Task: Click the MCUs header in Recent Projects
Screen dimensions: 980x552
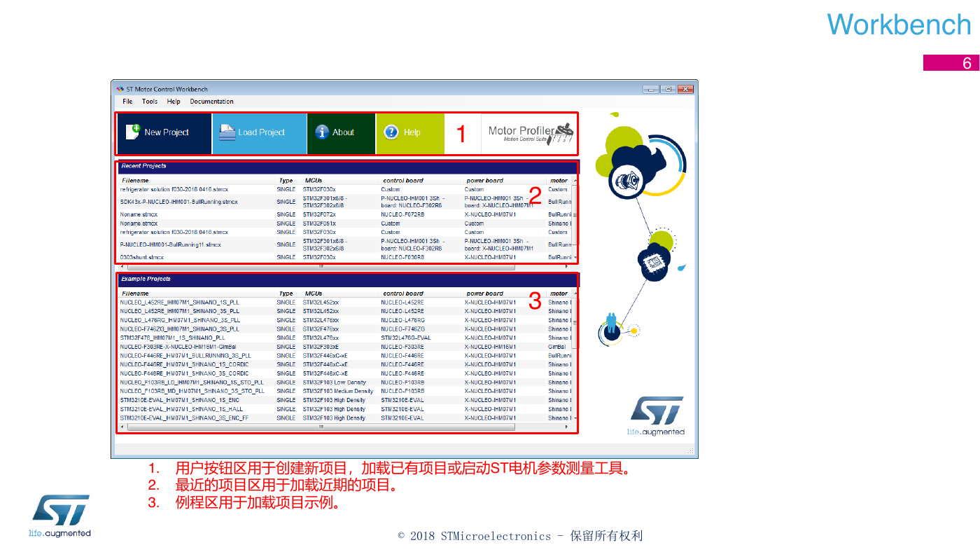Action: (x=313, y=181)
